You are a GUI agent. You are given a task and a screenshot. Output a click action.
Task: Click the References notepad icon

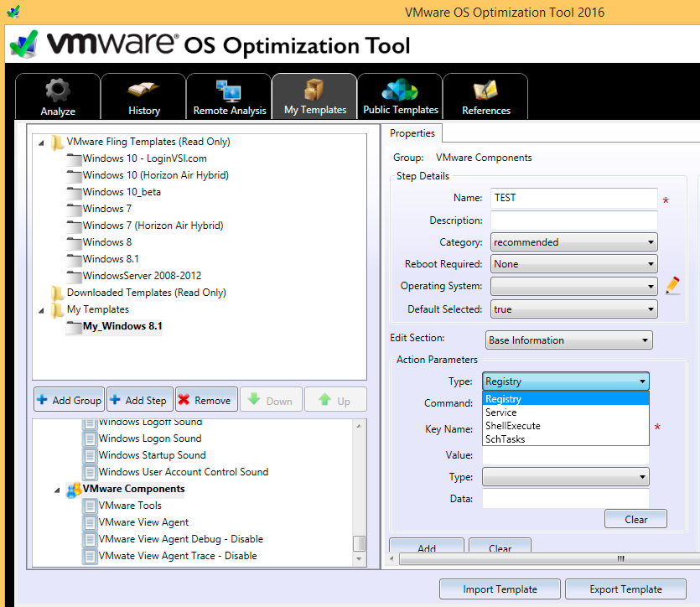[x=485, y=91]
